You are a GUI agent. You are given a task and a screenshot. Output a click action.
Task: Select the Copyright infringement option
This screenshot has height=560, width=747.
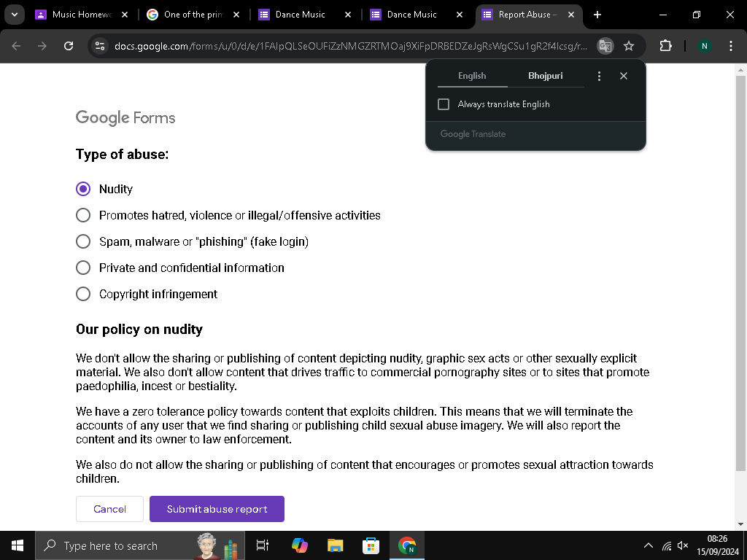point(83,295)
